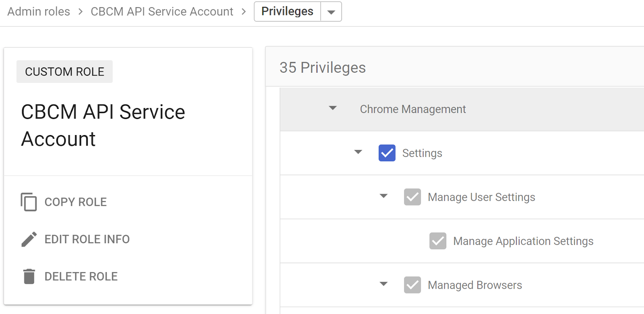Go to Admin roles breadcrumb
Viewport: 644px width, 314px height.
[39, 12]
